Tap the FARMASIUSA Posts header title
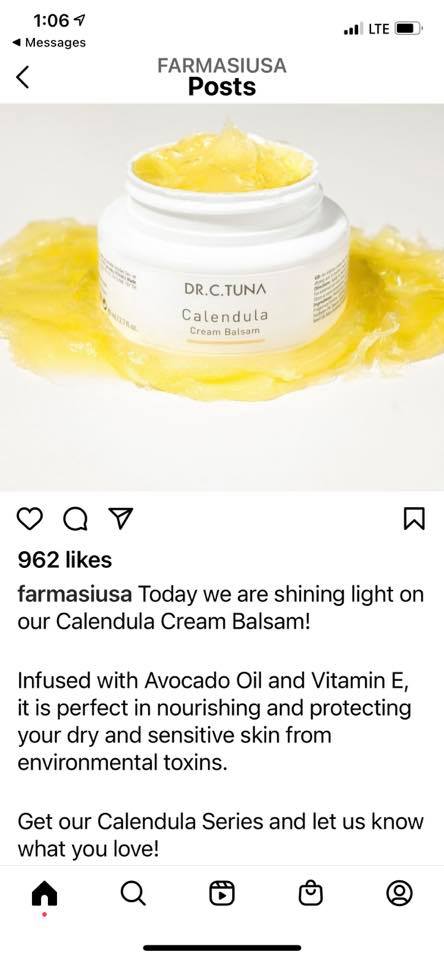 [x=222, y=76]
